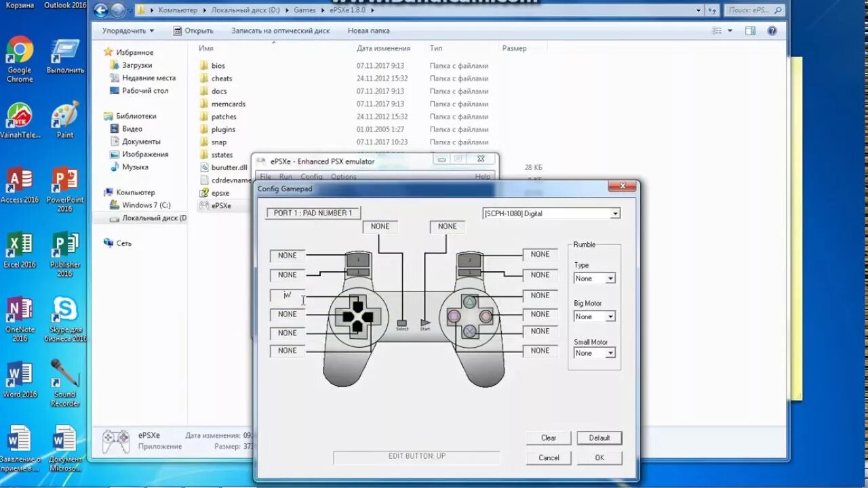The height and width of the screenshot is (488, 868).
Task: Select the Заявление о приеме document icon
Action: pos(20,449)
